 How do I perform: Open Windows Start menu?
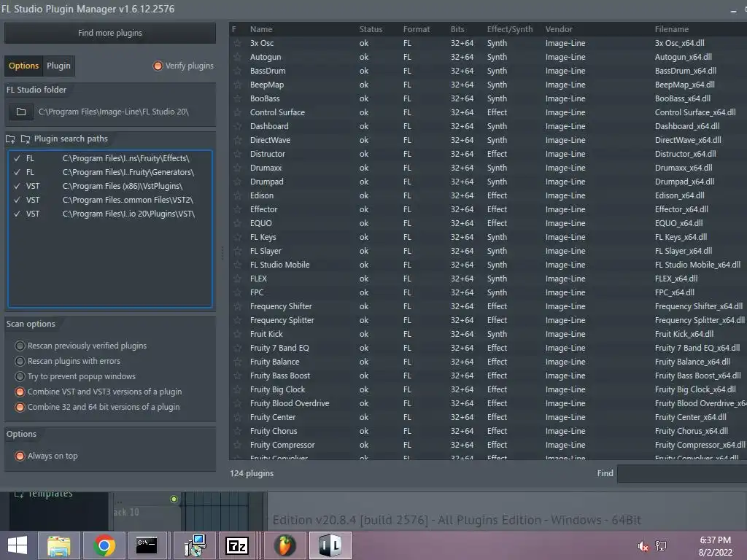18,545
